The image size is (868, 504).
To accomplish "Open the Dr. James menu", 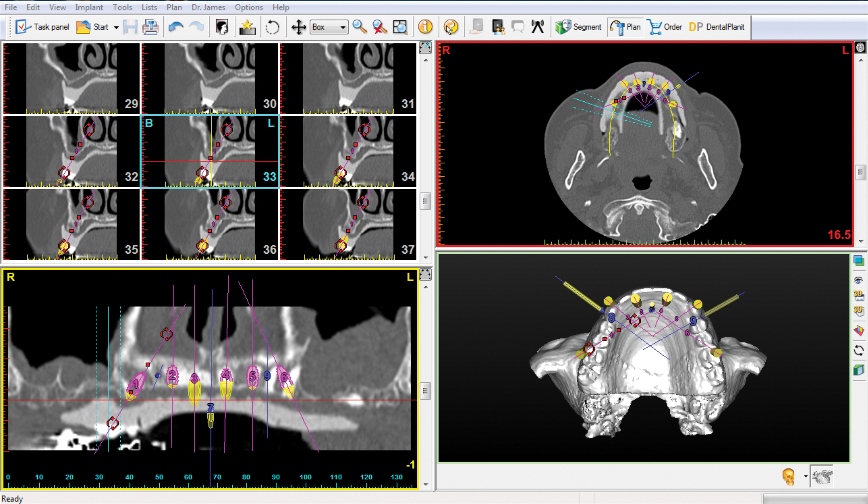I will [x=208, y=7].
